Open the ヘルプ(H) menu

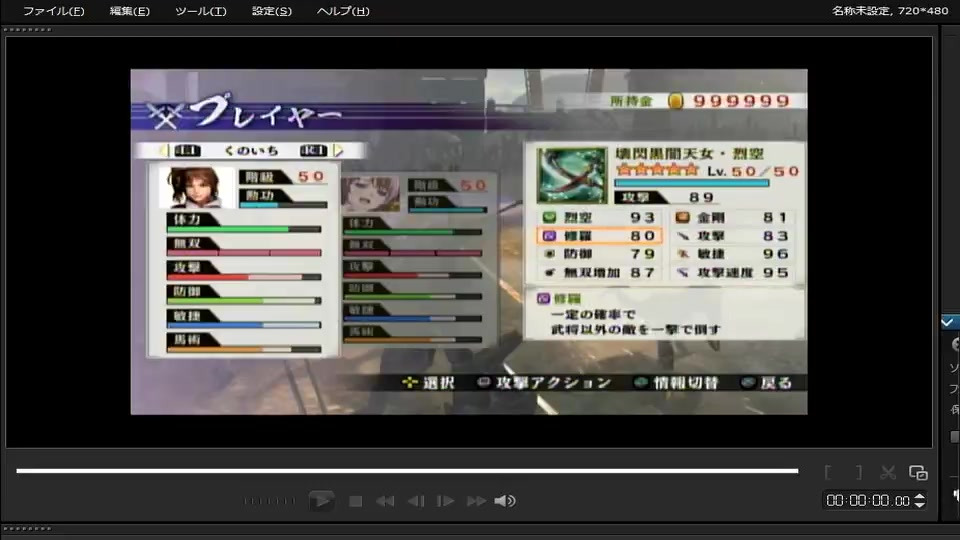coord(343,11)
